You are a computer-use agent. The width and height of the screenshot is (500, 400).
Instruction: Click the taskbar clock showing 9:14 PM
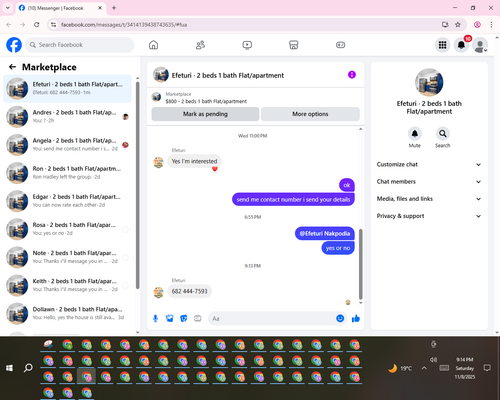[465, 368]
